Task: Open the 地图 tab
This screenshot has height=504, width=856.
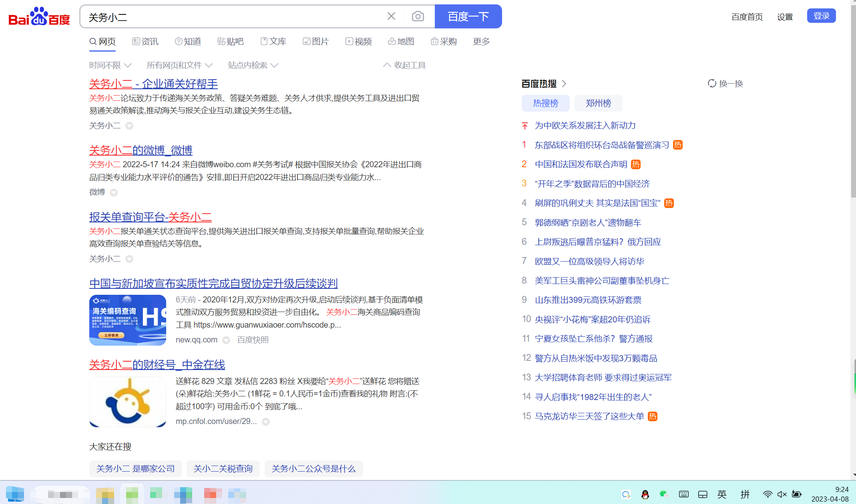Action: click(x=401, y=42)
